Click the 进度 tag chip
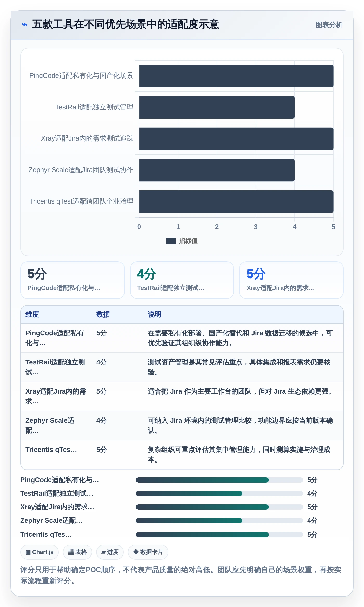 click(110, 552)
